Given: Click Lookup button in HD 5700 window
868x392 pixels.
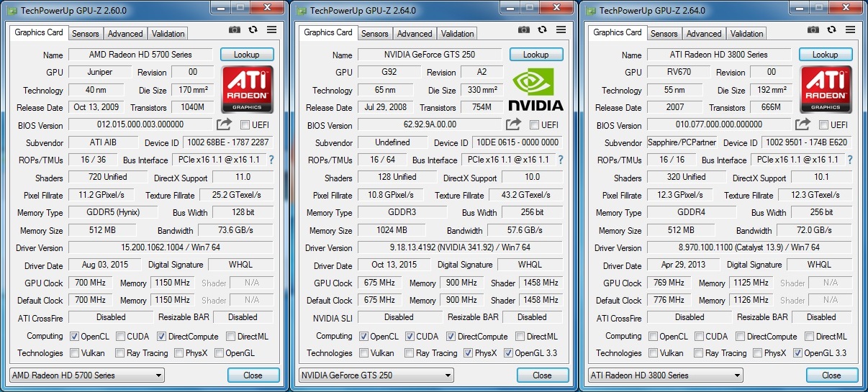Looking at the screenshot, I should point(247,55).
